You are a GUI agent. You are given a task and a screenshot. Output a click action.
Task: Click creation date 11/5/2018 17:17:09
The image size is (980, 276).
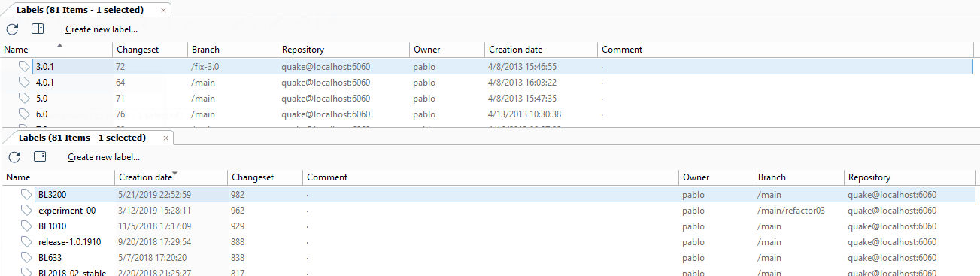[x=154, y=226]
